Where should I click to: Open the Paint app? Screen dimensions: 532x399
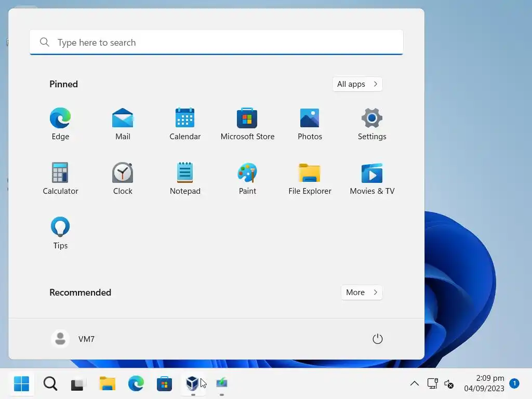pos(247,179)
